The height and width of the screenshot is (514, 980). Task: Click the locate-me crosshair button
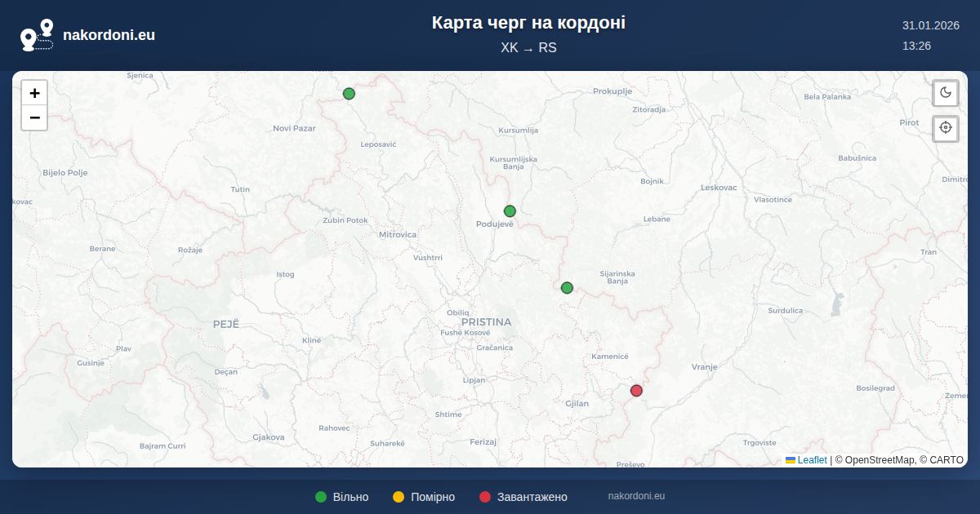(946, 128)
